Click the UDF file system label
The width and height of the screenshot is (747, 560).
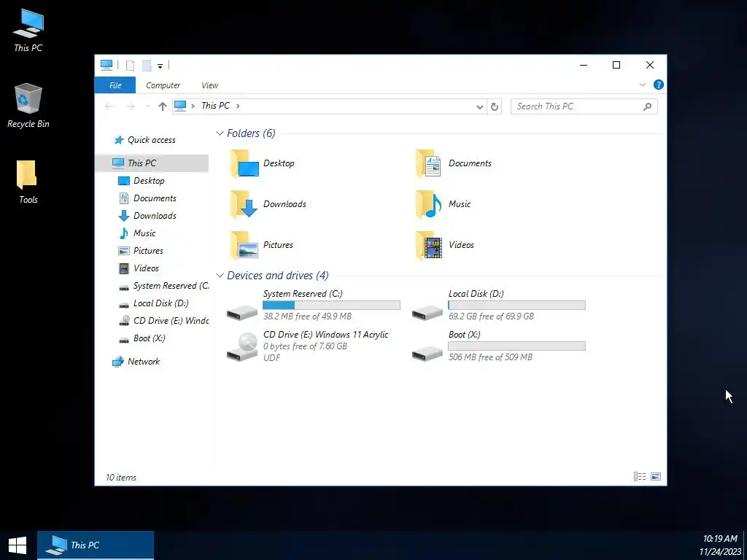click(x=272, y=357)
